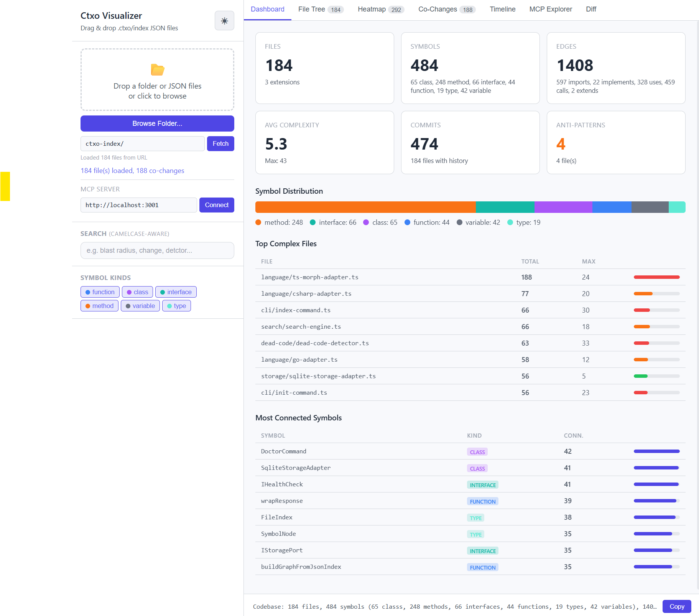The image size is (699, 616).
Task: Toggle the variable symbol kind chip
Action: 140,306
